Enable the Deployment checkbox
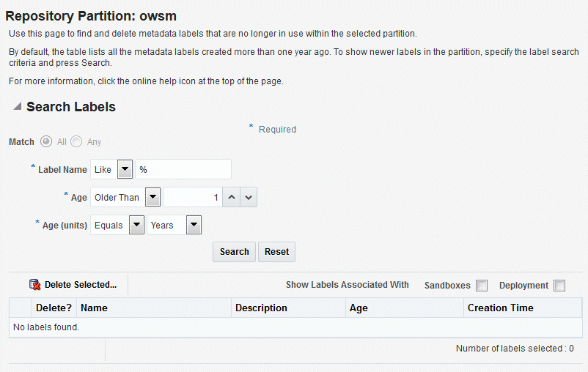The width and height of the screenshot is (588, 372). coord(559,286)
